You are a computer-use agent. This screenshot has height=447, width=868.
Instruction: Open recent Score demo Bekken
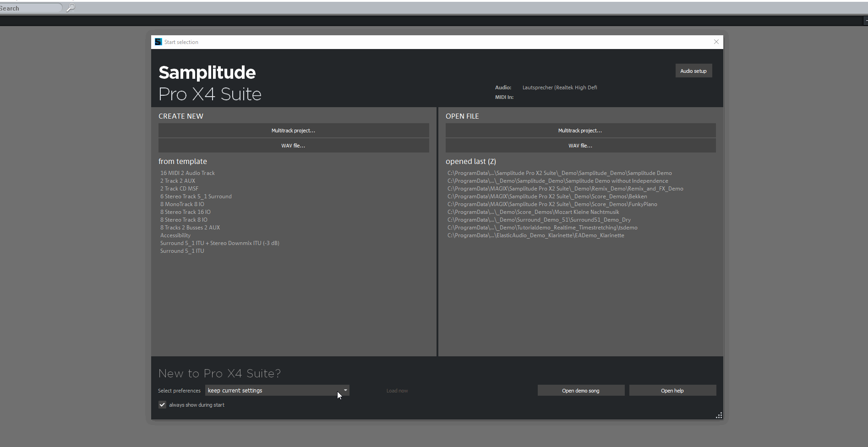[547, 196]
